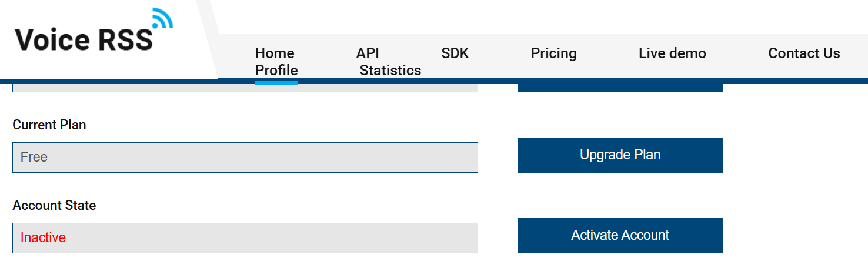The image size is (868, 278).
Task: Open the Live demo page
Action: pyautogui.click(x=672, y=53)
